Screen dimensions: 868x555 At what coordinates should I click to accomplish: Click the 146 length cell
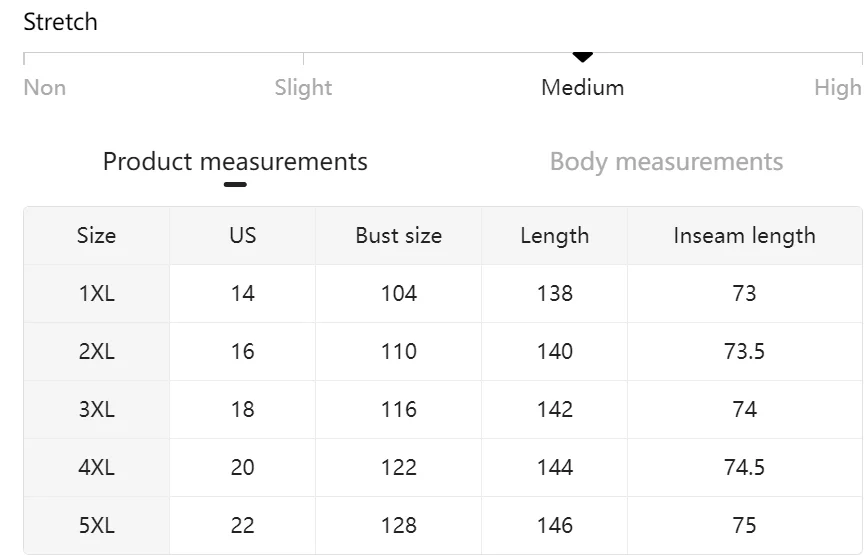click(554, 526)
